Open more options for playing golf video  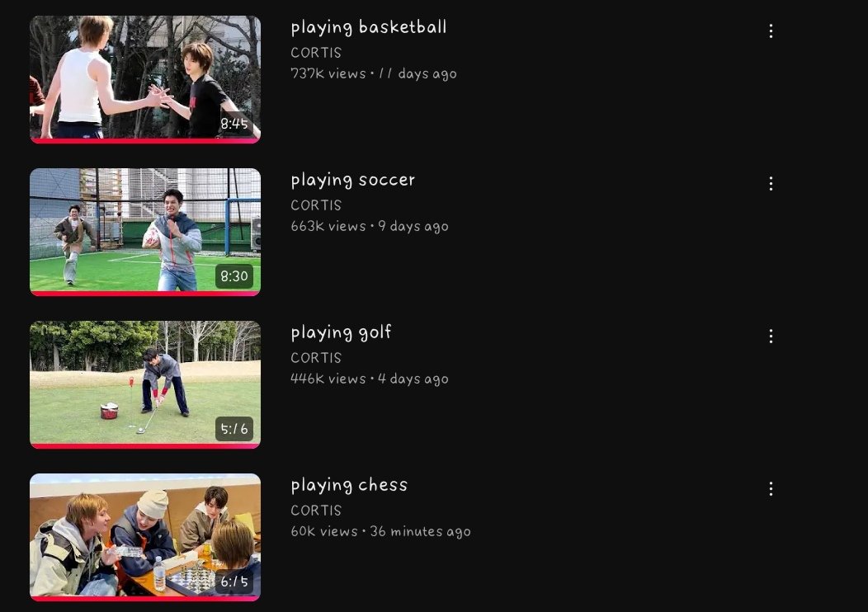click(x=771, y=336)
